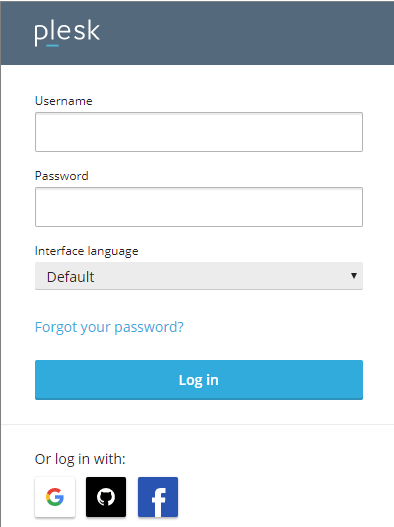The height and width of the screenshot is (527, 394).
Task: Click the black triangle arrow of the language selector
Action: click(x=354, y=276)
